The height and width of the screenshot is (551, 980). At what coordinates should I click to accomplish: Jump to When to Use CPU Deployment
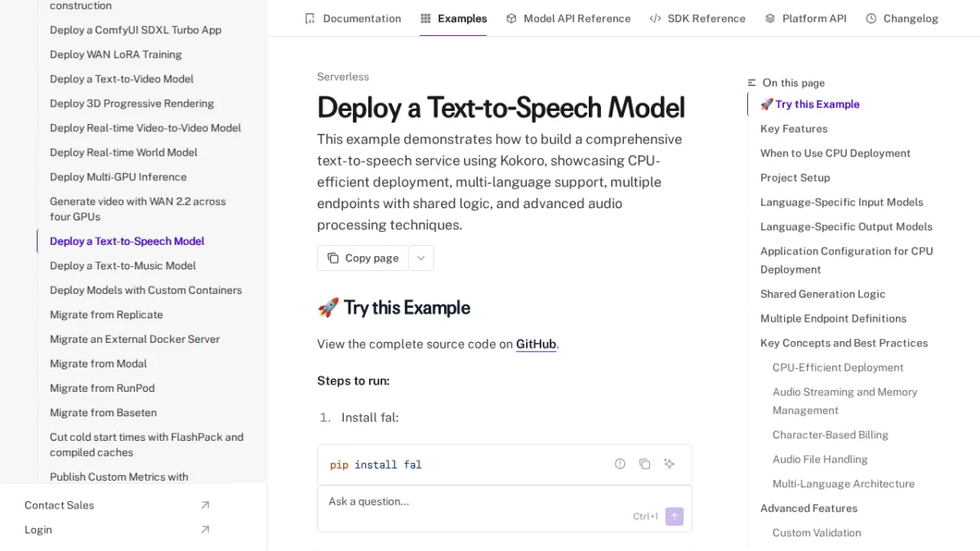click(835, 153)
